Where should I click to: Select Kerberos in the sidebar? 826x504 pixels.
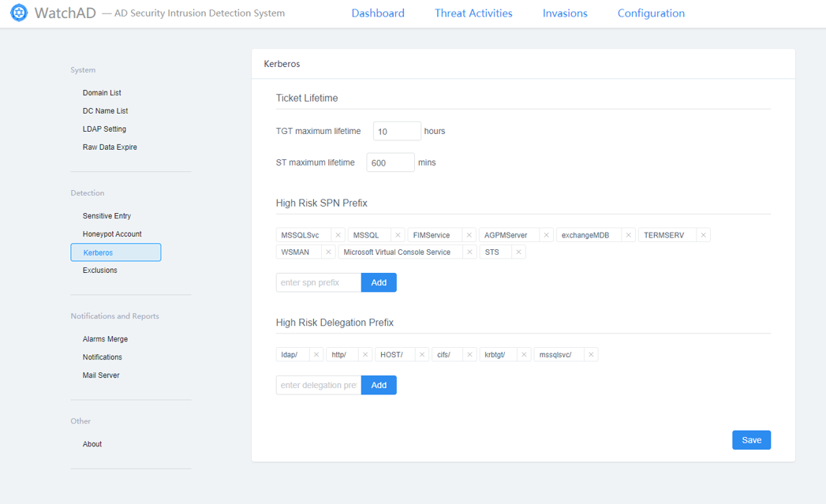click(116, 252)
